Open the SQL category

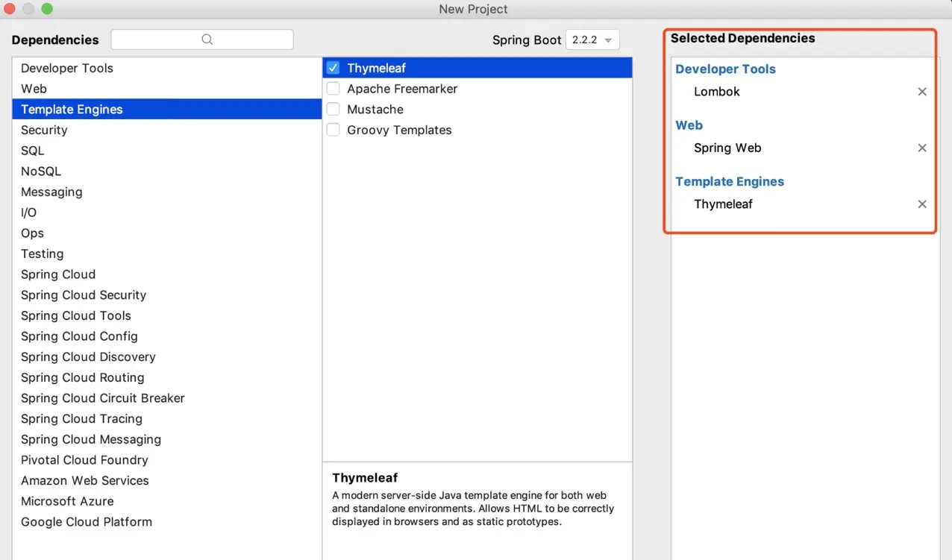(x=167, y=151)
